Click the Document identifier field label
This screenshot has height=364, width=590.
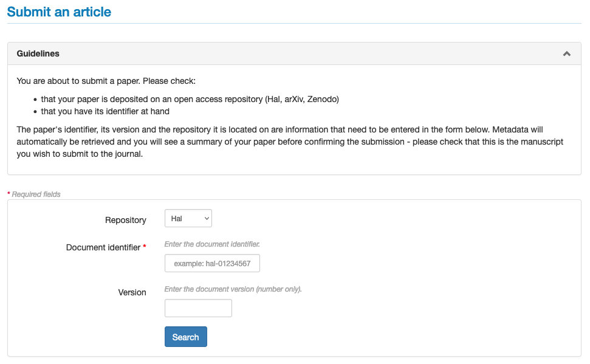pos(103,247)
